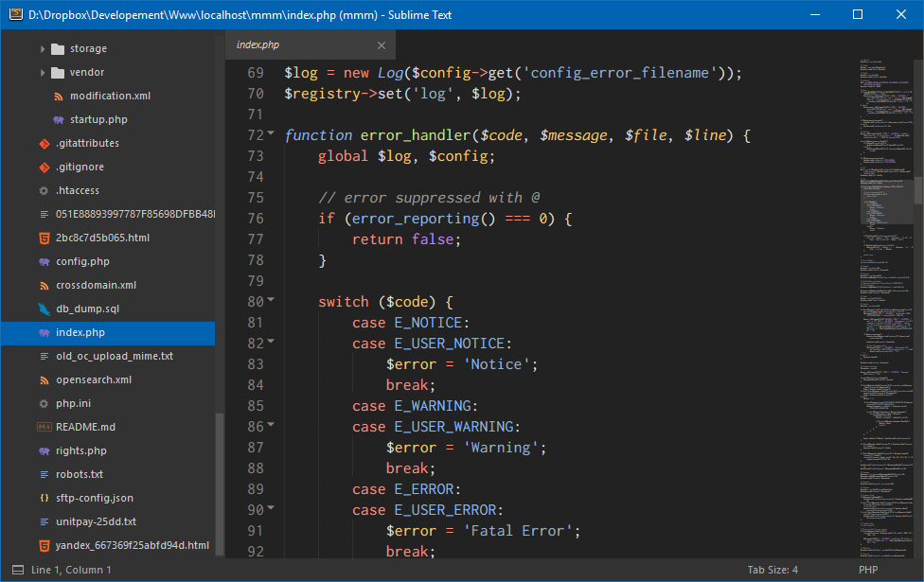The height and width of the screenshot is (582, 924).
Task: Open README.md from the sidebar
Action: click(85, 427)
